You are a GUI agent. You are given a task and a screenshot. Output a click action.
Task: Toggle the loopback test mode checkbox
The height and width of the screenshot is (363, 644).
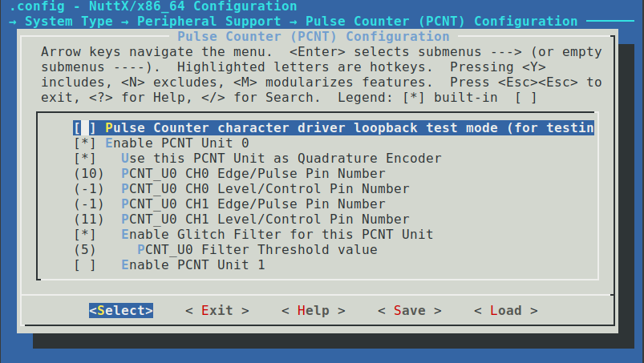(x=85, y=128)
